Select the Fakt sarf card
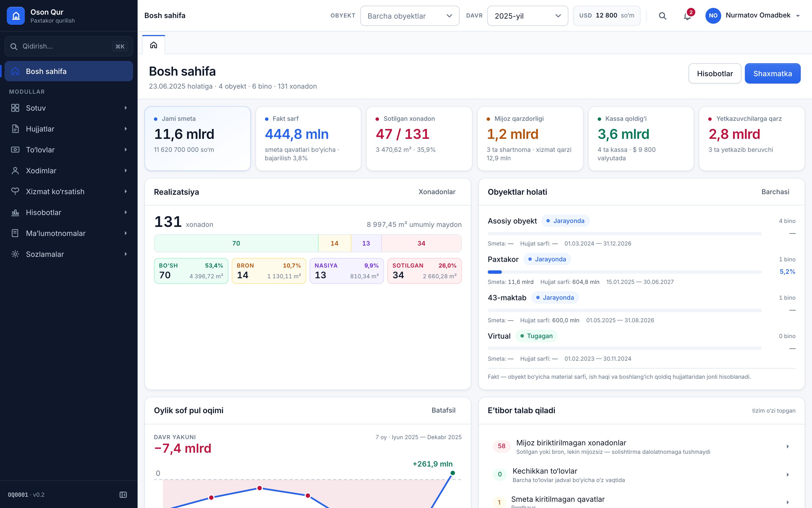Viewport: 812px width, 508px height. (x=308, y=138)
